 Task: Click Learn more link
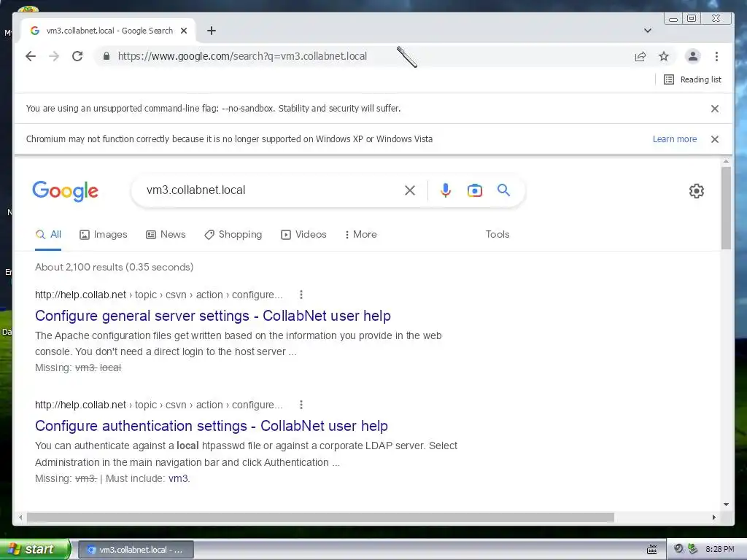675,139
